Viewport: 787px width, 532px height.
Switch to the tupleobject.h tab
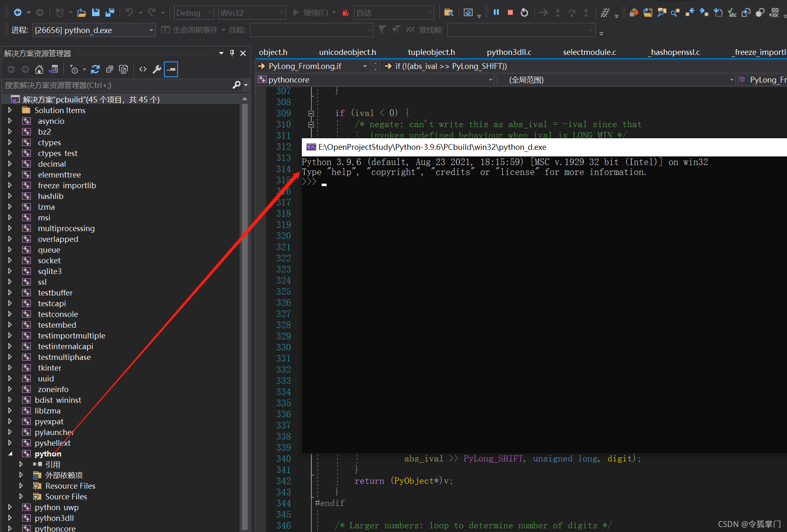tap(431, 52)
